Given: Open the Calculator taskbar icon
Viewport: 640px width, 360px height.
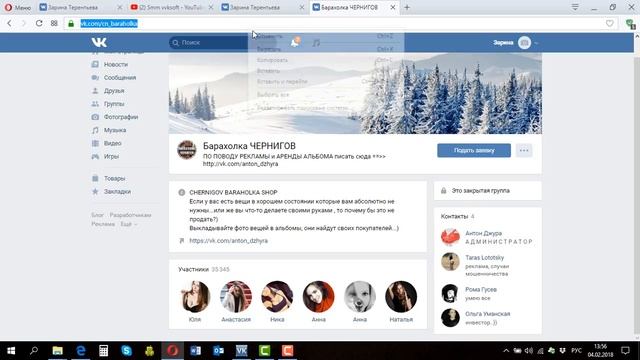Looking at the screenshot, I should click(x=104, y=351).
